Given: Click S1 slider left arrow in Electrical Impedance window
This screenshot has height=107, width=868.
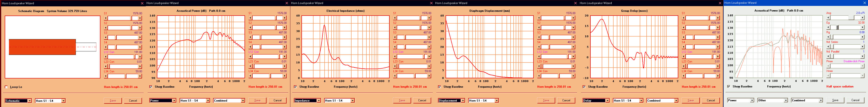Looking at the screenshot, I should click(395, 18).
